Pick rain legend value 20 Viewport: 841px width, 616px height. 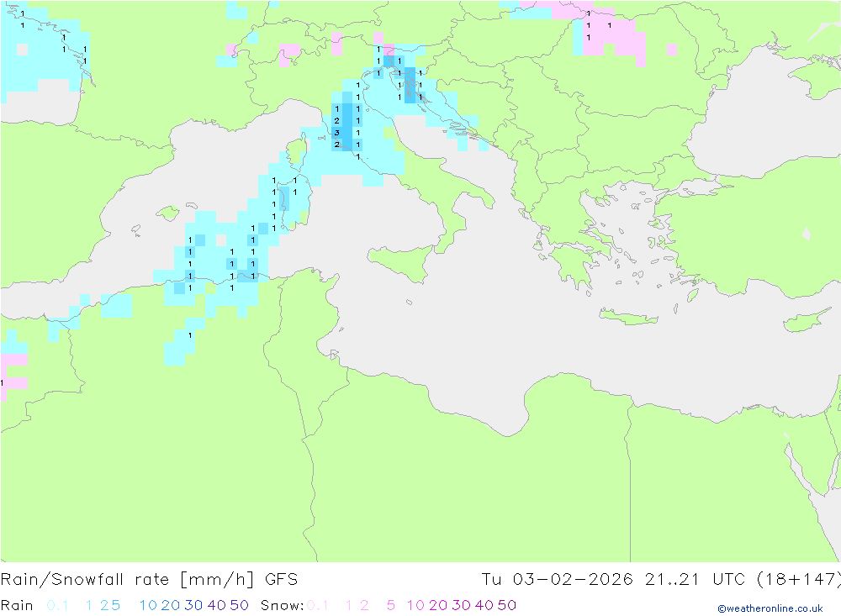[171, 605]
